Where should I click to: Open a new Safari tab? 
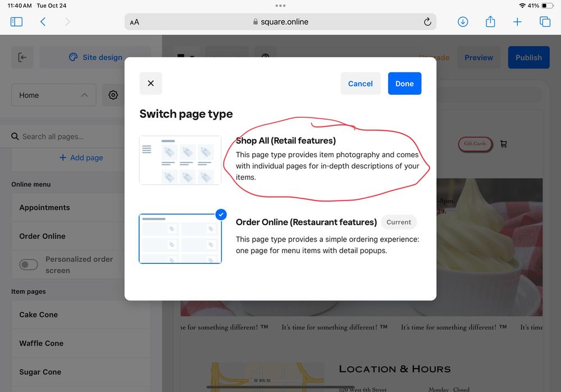pyautogui.click(x=517, y=22)
